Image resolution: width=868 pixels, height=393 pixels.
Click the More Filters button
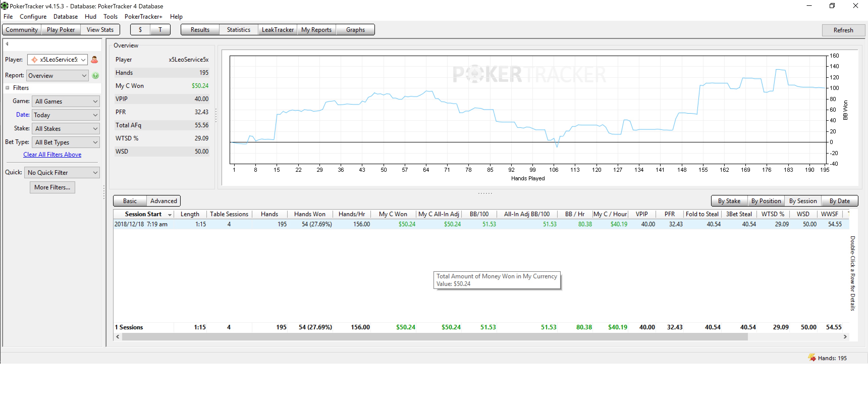pyautogui.click(x=52, y=187)
